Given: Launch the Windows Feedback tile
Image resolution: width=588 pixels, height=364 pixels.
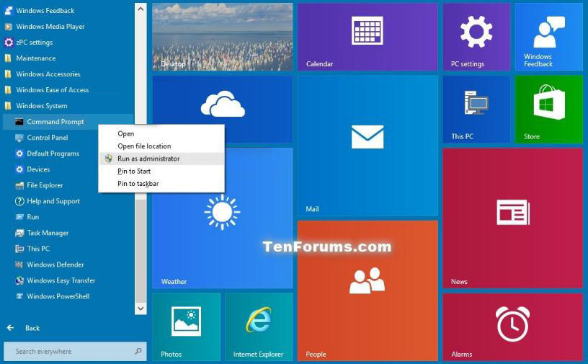Looking at the screenshot, I should (x=548, y=37).
